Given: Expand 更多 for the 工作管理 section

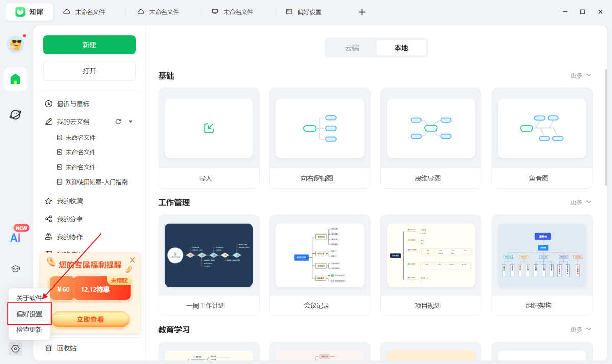Looking at the screenshot, I should click(x=580, y=202).
